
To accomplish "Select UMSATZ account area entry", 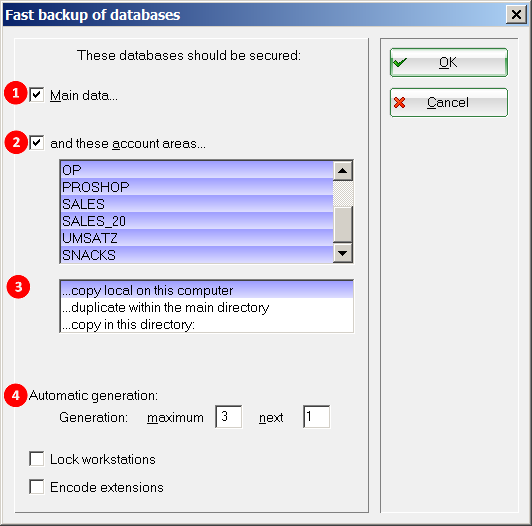I will point(197,238).
